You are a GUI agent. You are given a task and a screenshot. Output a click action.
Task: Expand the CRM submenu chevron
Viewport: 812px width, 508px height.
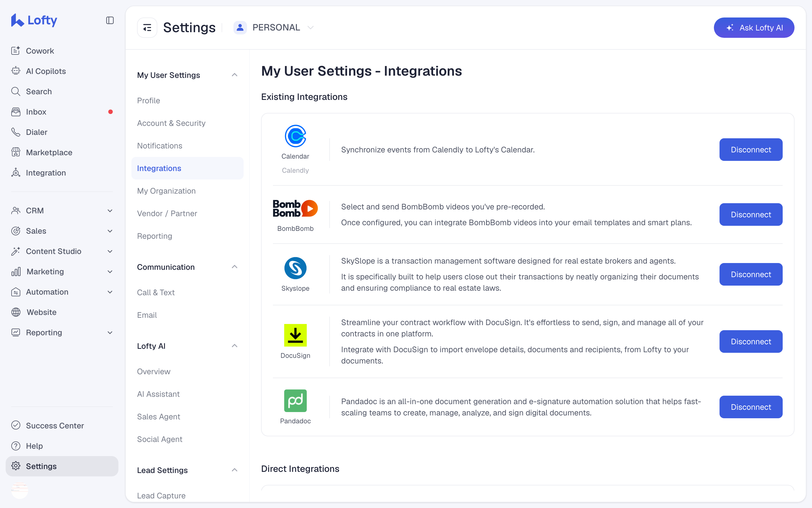pos(110,210)
